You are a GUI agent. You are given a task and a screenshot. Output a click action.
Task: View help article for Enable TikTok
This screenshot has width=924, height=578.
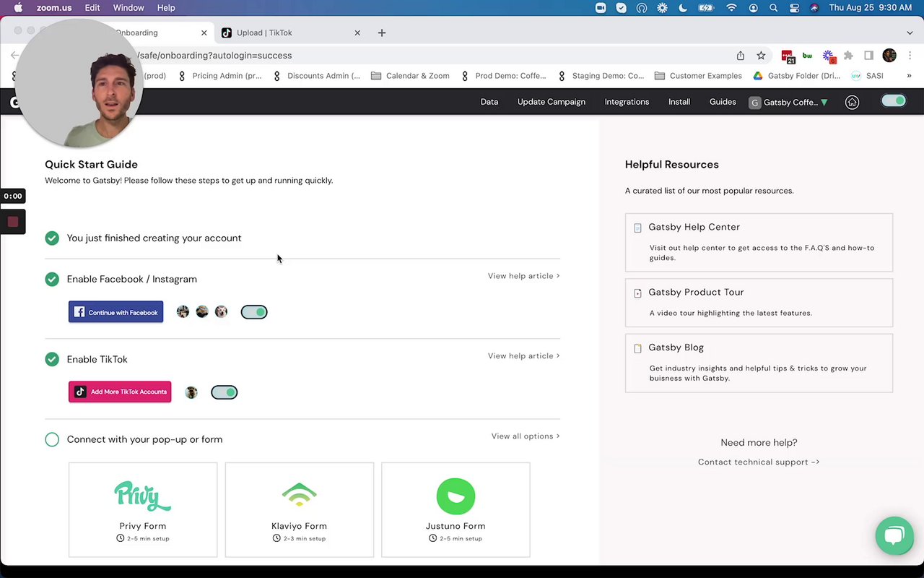[523, 355]
